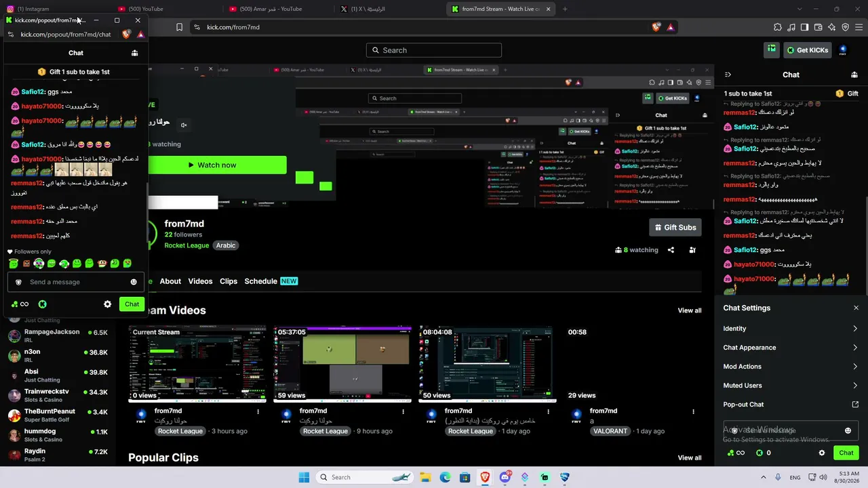Screen dimensions: 868x488
Task: Open the from7md profile avatar menu
Action: (843, 49)
